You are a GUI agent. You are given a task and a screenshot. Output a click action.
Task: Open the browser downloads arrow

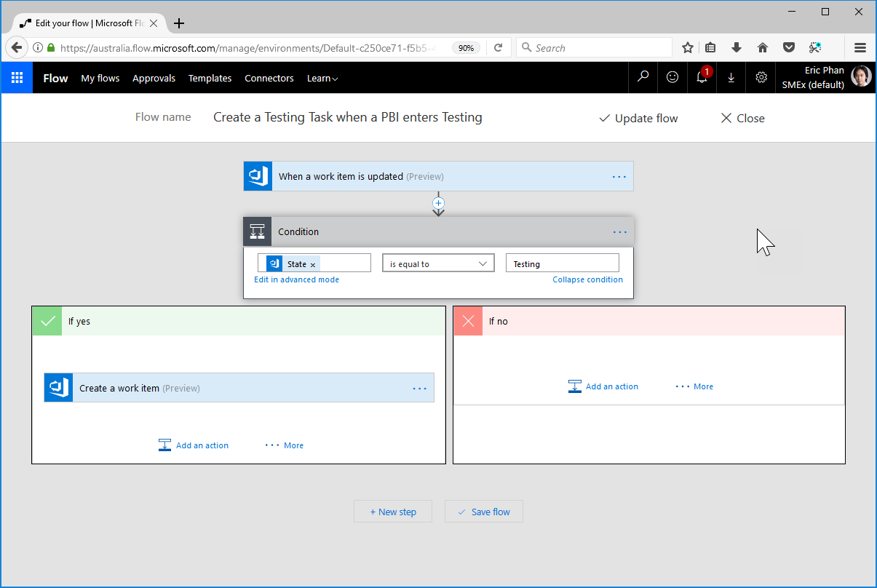click(737, 47)
